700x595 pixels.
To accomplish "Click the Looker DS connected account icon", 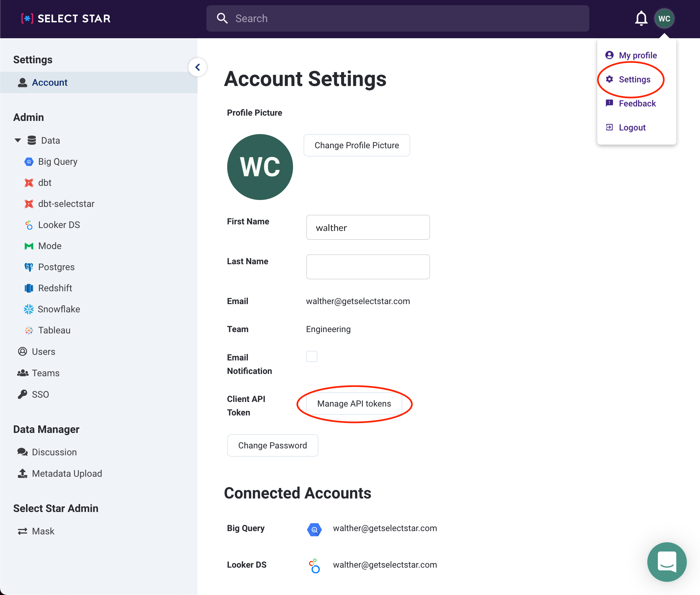I will click(314, 565).
